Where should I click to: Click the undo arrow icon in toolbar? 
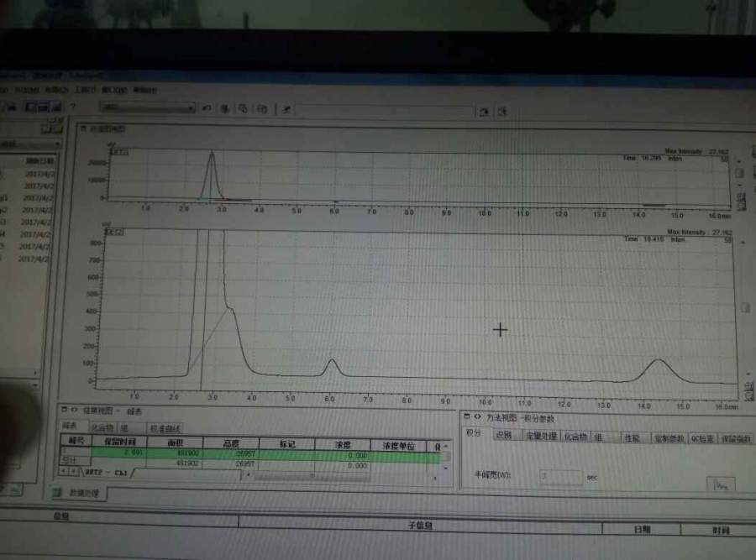[x=207, y=108]
